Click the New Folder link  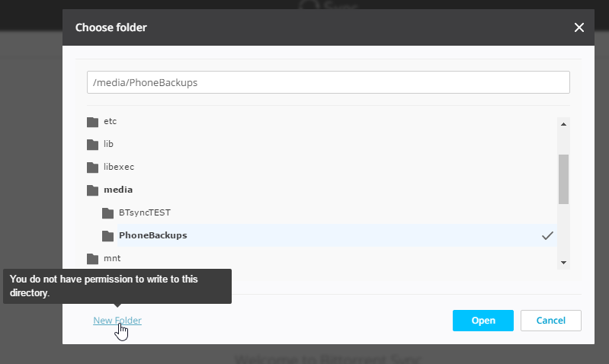[x=117, y=321]
